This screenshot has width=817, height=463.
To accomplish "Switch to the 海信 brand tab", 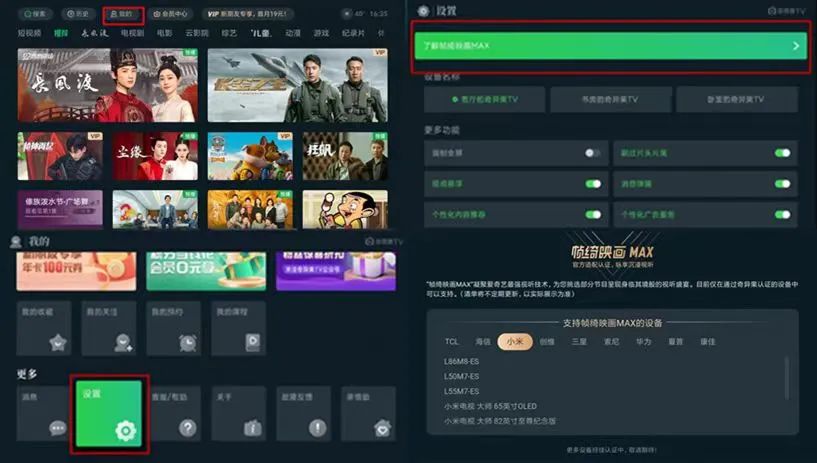I will point(483,342).
